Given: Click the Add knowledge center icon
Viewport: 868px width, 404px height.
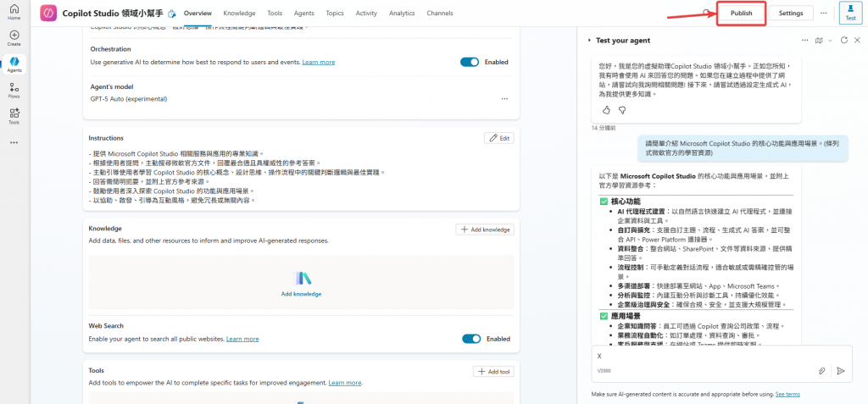Looking at the screenshot, I should (x=301, y=279).
